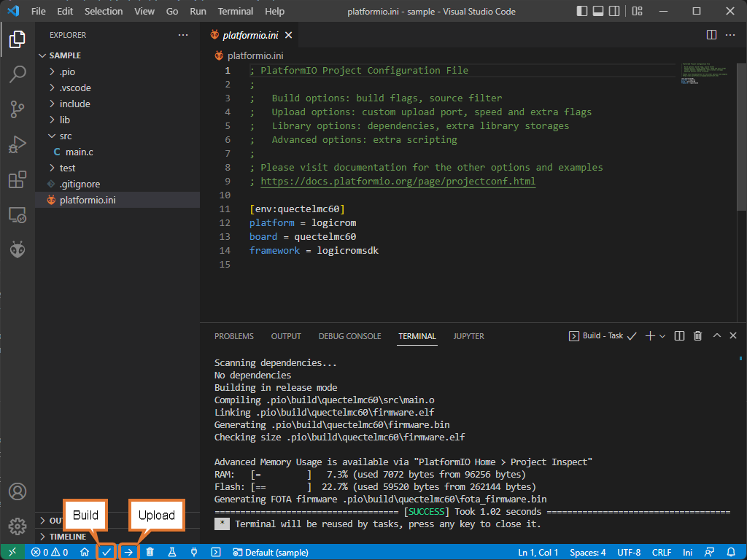Toggle primary side bar visibility
Screen dimensions: 747x560
(x=582, y=11)
